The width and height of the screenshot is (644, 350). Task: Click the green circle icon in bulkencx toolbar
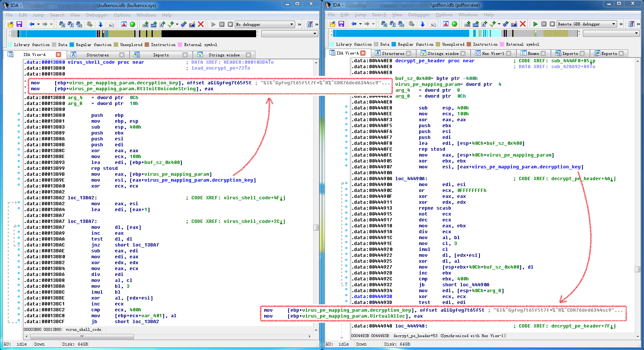click(x=132, y=24)
